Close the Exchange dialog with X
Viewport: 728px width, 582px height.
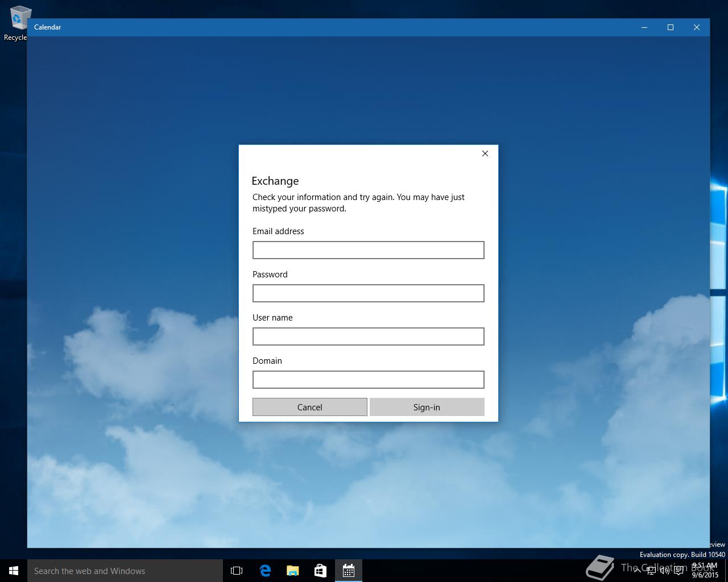pyautogui.click(x=485, y=153)
